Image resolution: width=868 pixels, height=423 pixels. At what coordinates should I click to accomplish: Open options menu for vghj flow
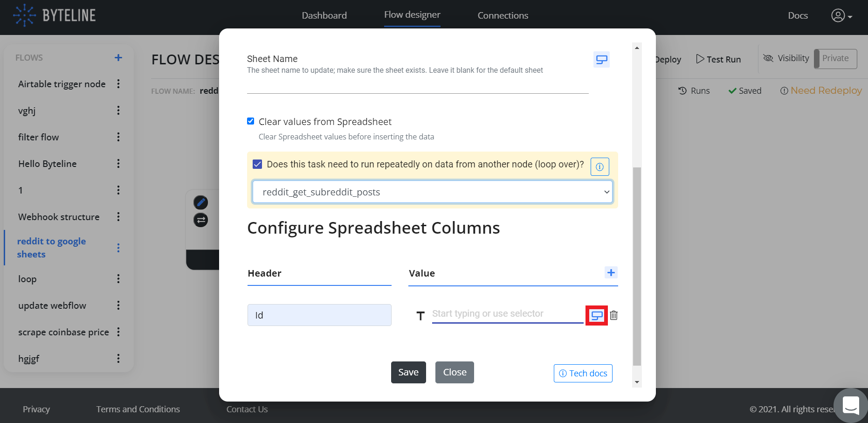click(118, 111)
